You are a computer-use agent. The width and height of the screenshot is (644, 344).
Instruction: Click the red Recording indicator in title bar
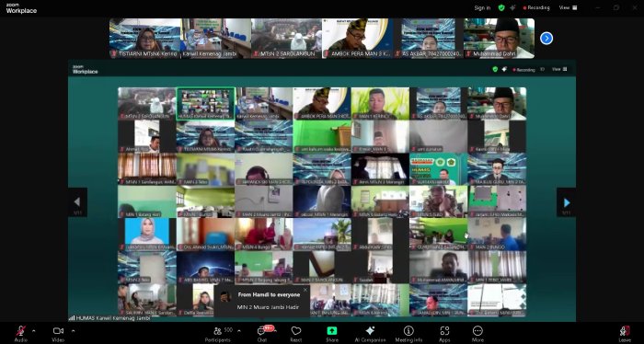pos(536,7)
